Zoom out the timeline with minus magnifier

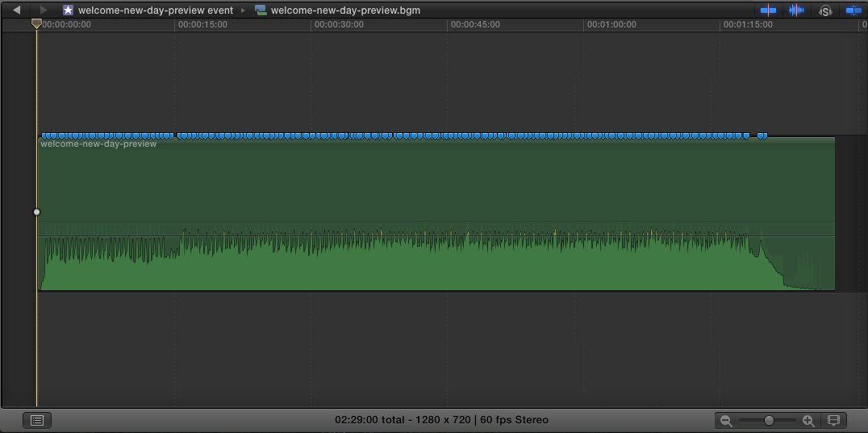pos(726,421)
